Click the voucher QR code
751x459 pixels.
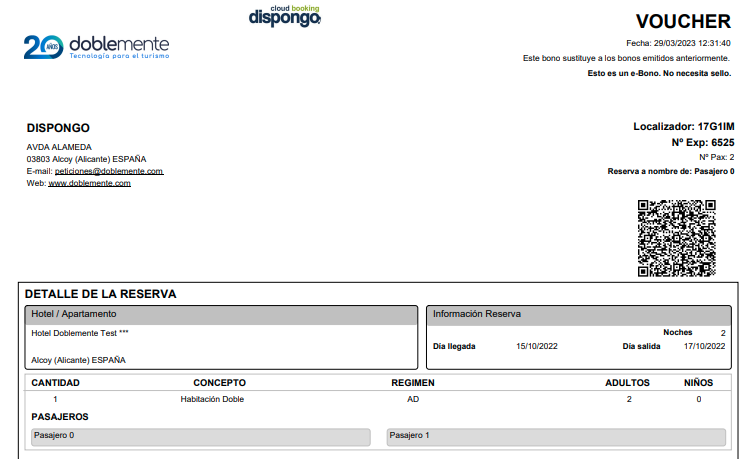pos(676,238)
